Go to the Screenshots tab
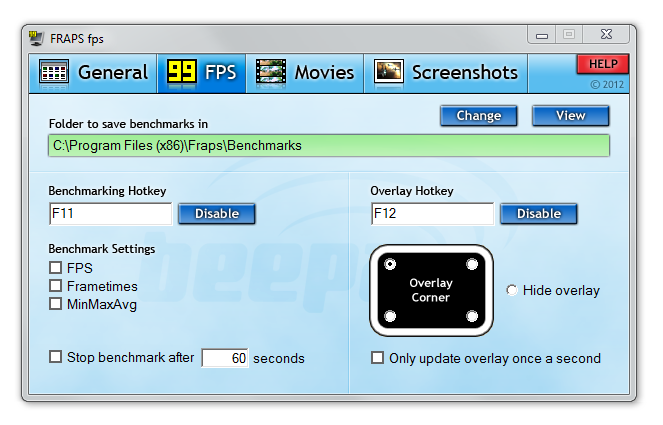663x425 pixels. point(446,73)
